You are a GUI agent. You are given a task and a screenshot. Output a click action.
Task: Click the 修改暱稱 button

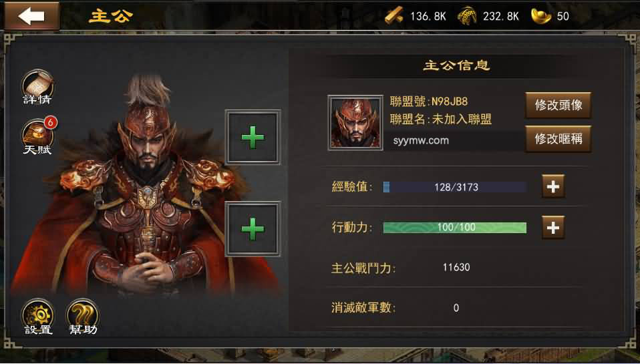pos(558,139)
